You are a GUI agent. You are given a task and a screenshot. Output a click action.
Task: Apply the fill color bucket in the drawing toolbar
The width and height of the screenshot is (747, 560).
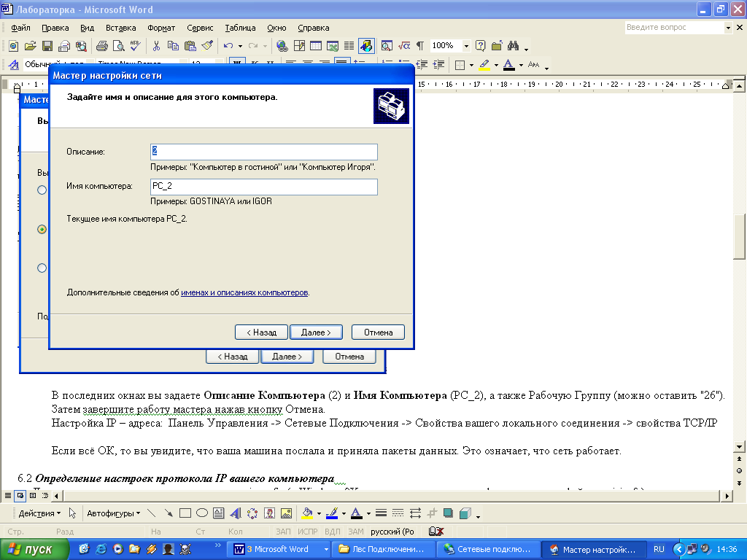pos(307,513)
